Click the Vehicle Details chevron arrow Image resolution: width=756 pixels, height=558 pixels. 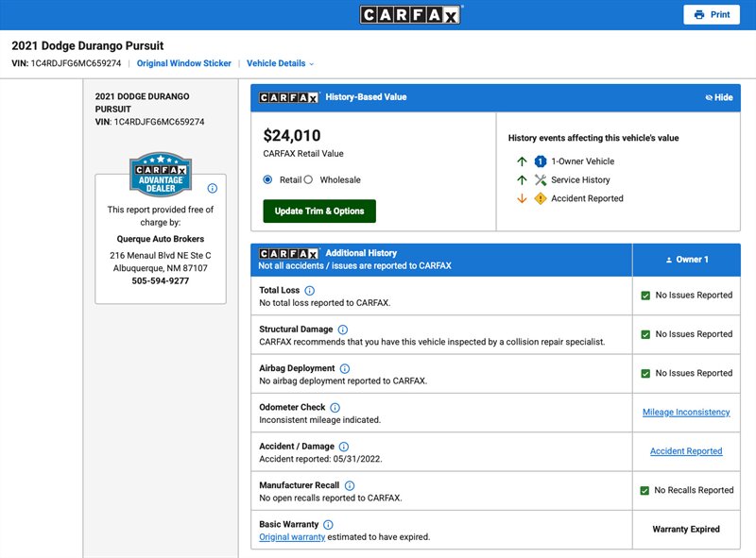tap(312, 64)
